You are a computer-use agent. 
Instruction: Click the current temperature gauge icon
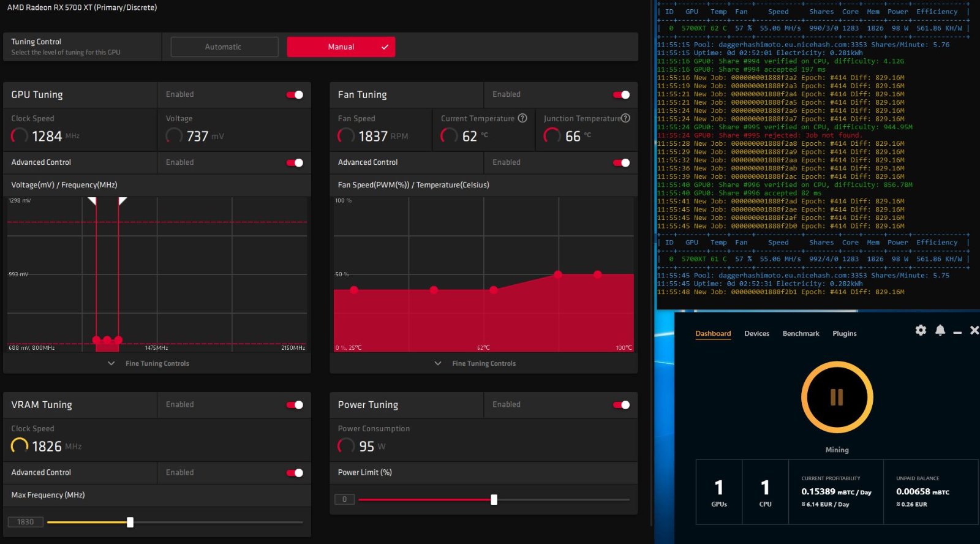click(449, 135)
